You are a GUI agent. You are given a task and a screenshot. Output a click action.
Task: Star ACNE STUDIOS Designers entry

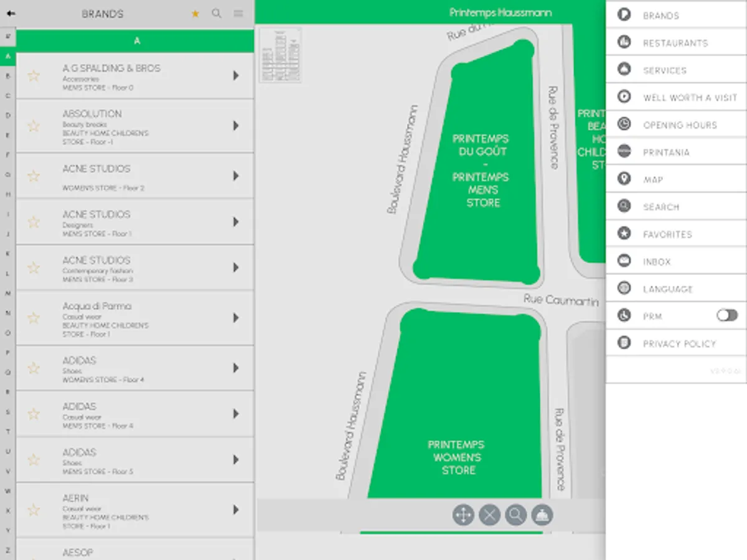tap(34, 222)
